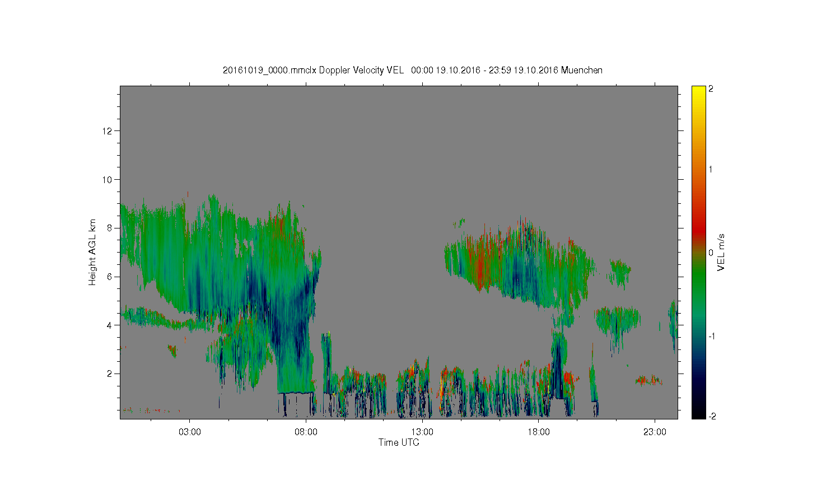Select the 03:00 time tick label
This screenshot has height=504, width=840.
point(190,432)
